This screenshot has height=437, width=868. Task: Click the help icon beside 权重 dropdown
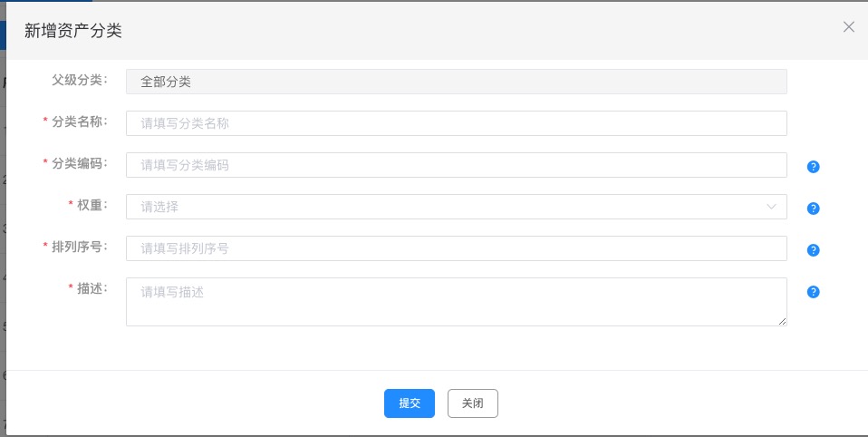pyautogui.click(x=813, y=209)
